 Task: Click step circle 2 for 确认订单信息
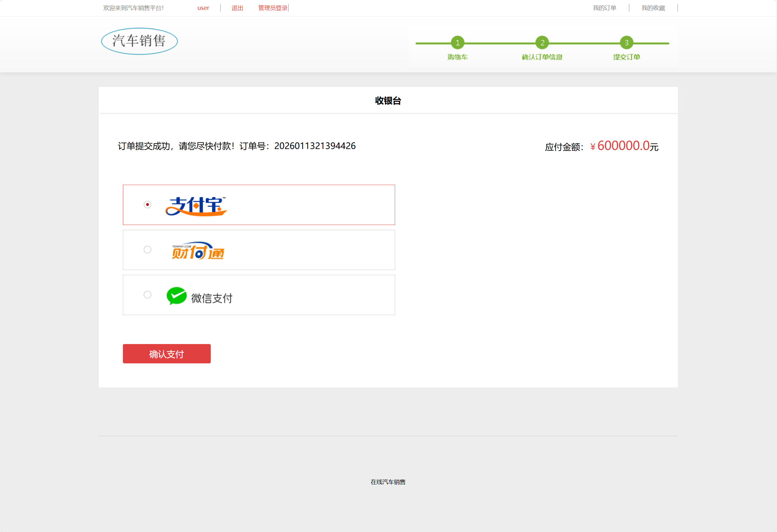click(542, 42)
